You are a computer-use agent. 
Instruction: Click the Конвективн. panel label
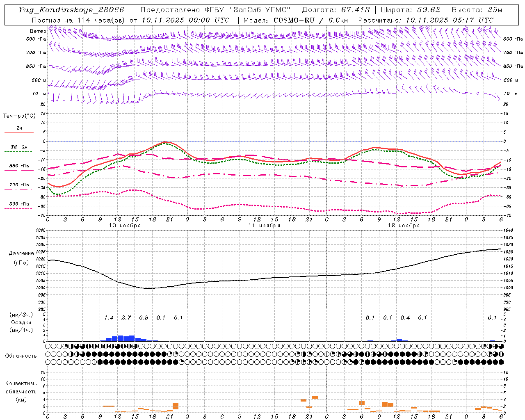coord(21,383)
